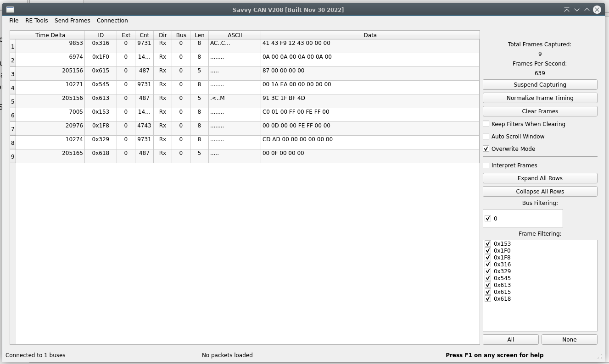Click the keep-above arrow icon in title bar
609x364 pixels.
(567, 10)
